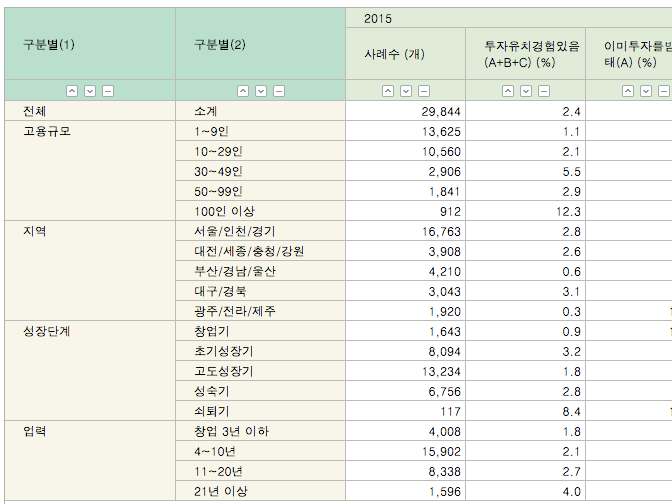This screenshot has height=504, width=672.
Task: Sort 사례수 (개) column ascending
Action: click(x=388, y=91)
